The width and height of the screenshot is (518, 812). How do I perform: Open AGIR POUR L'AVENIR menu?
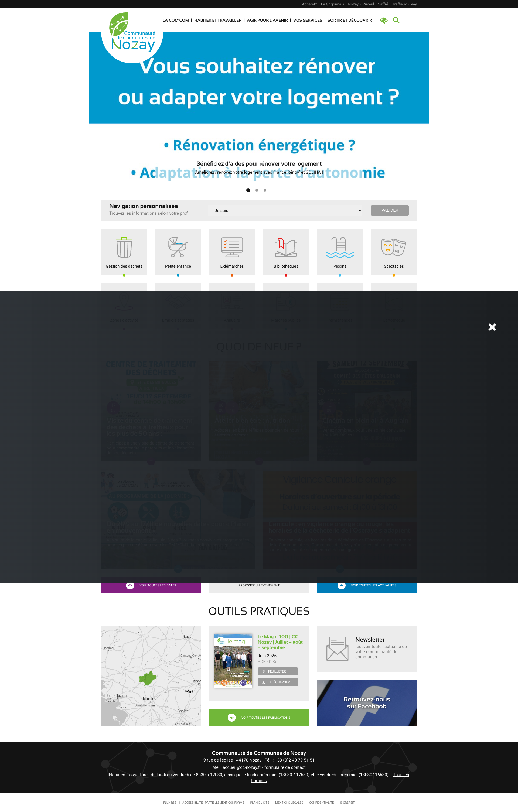pyautogui.click(x=267, y=20)
